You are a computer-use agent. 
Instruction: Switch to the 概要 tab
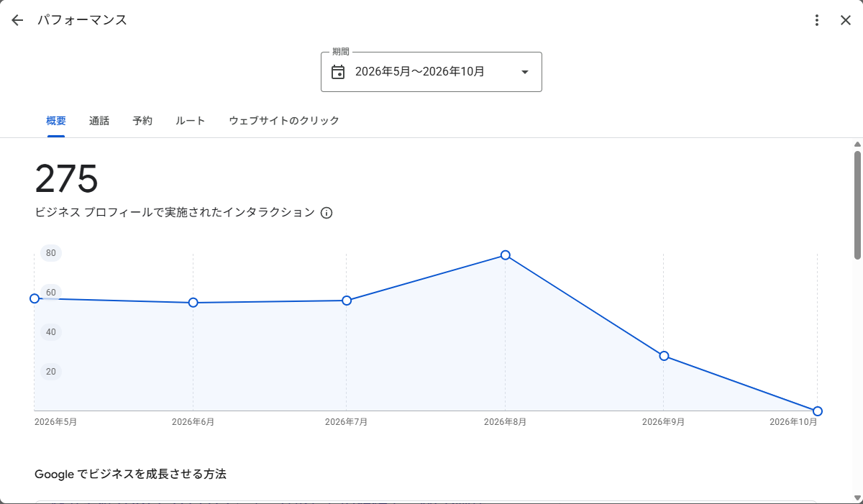click(56, 121)
